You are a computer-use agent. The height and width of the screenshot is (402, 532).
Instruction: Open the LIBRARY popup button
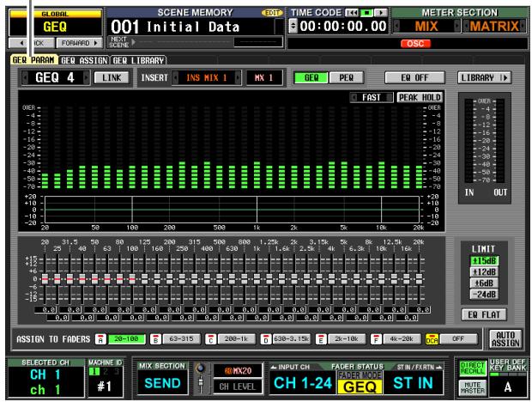[x=484, y=78]
